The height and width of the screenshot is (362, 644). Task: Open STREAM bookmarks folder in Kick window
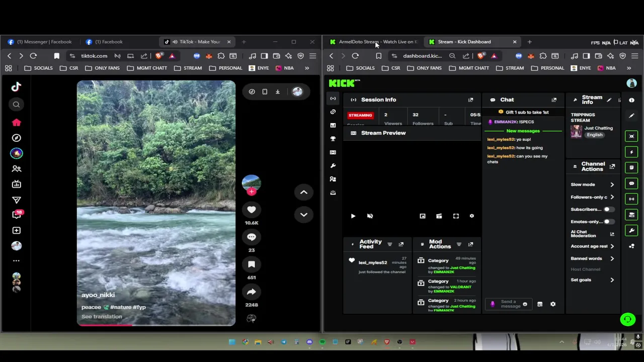click(x=510, y=68)
